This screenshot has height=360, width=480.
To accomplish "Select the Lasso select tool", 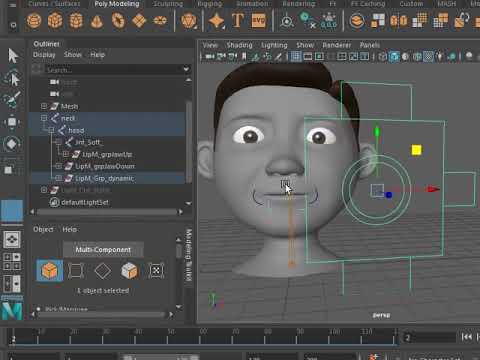I will (12, 79).
